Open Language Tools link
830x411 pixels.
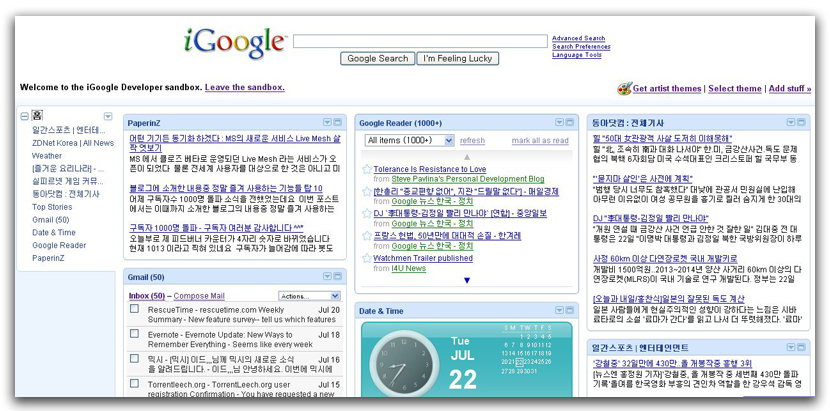(576, 55)
